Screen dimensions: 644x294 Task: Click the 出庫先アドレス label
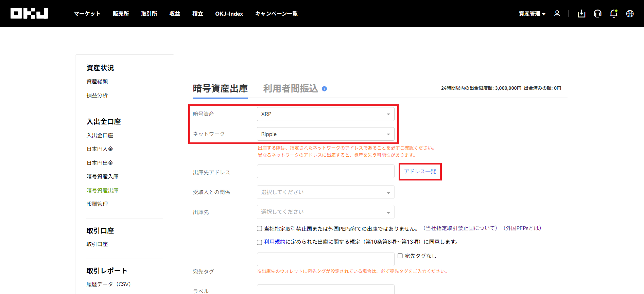(211, 172)
